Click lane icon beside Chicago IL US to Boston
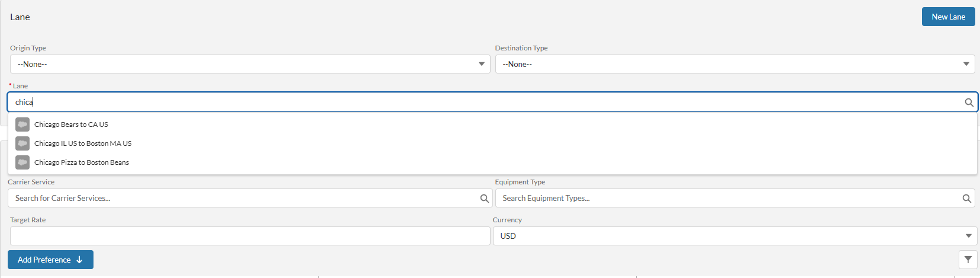 pyautogui.click(x=22, y=143)
